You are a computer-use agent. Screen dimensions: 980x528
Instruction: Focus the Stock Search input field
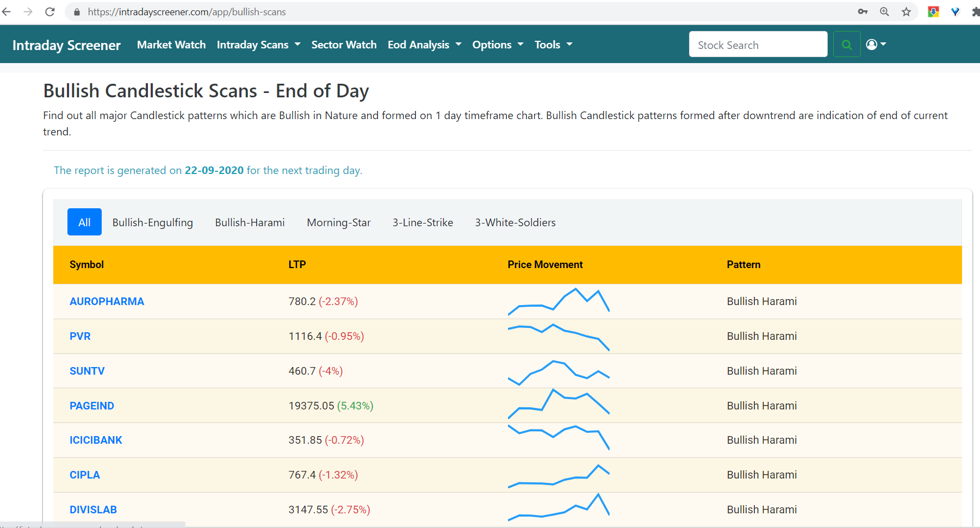pos(758,44)
